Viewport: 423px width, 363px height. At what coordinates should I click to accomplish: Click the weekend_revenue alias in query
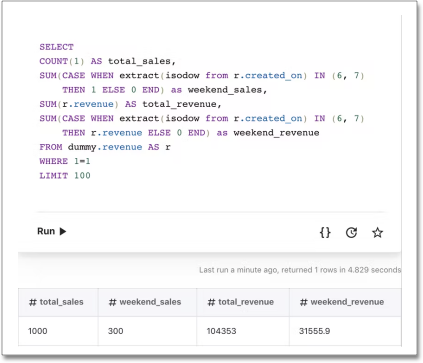276,133
